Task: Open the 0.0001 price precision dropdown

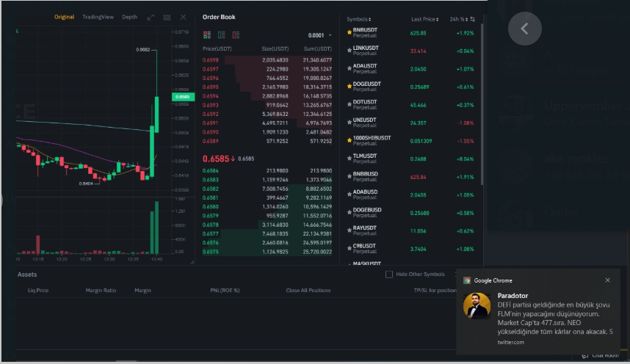Action: coord(320,35)
